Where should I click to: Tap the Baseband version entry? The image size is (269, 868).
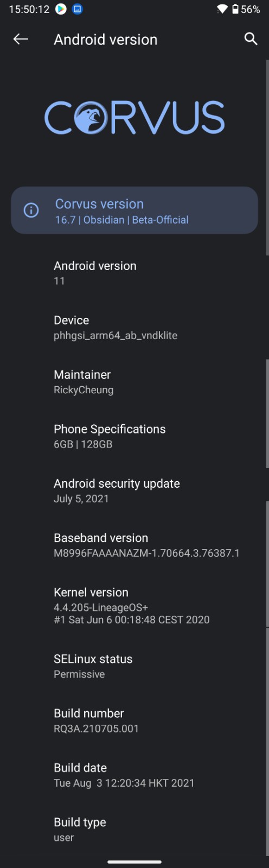pos(134,545)
